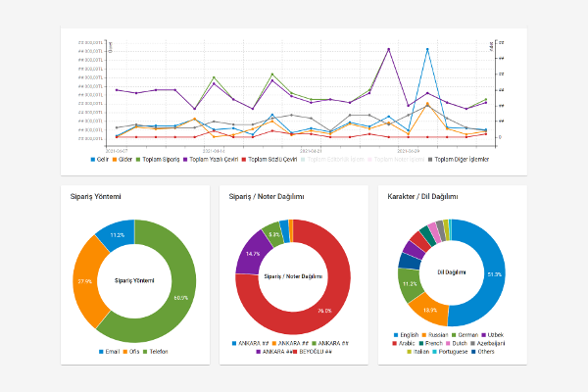Toggle the Gelir series in line chart legend
This screenshot has height=392, width=588.
click(99, 160)
